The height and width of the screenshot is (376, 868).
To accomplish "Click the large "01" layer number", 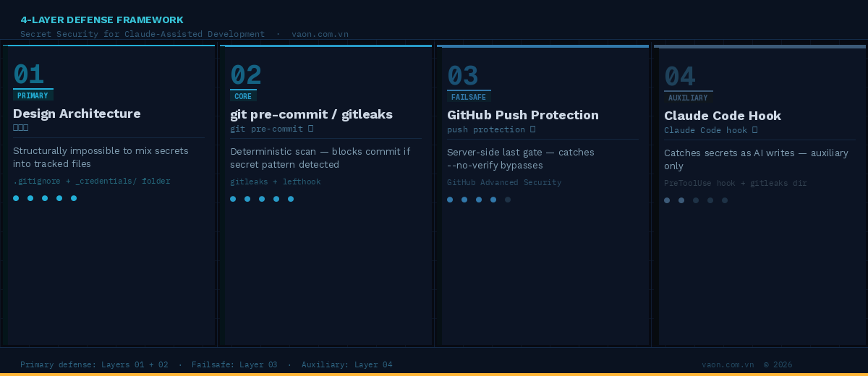I will 29,74.
